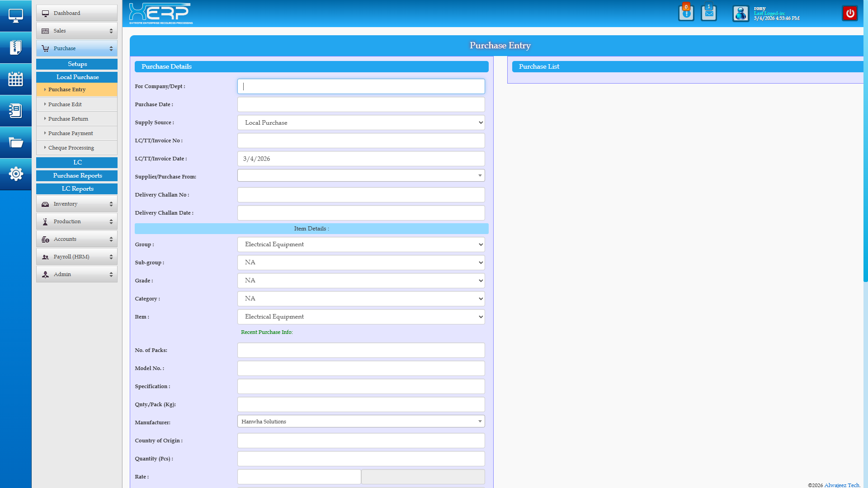Click the Purchase Date input field
The height and width of the screenshot is (488, 868).
click(361, 104)
